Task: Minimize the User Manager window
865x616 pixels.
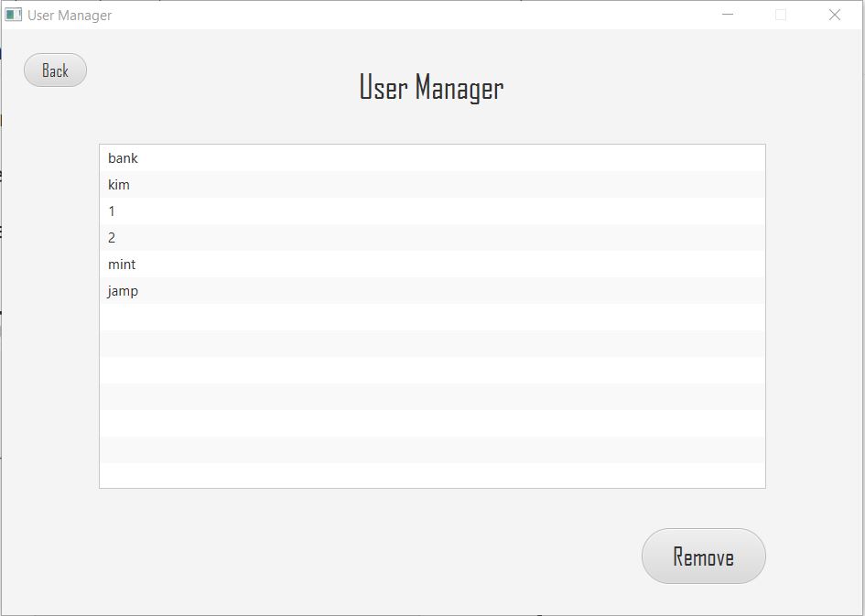Action: (x=727, y=15)
